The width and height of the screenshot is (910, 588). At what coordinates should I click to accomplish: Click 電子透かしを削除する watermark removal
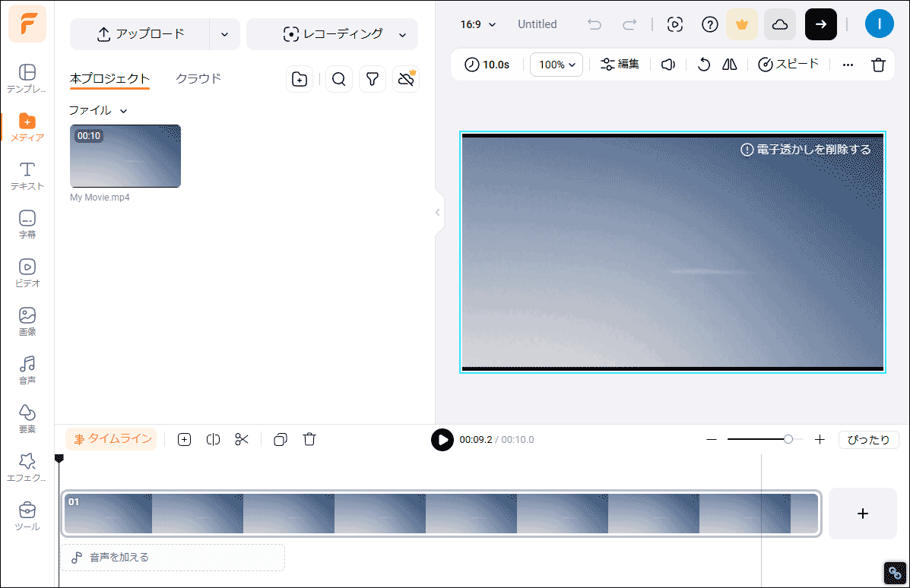[x=806, y=150]
